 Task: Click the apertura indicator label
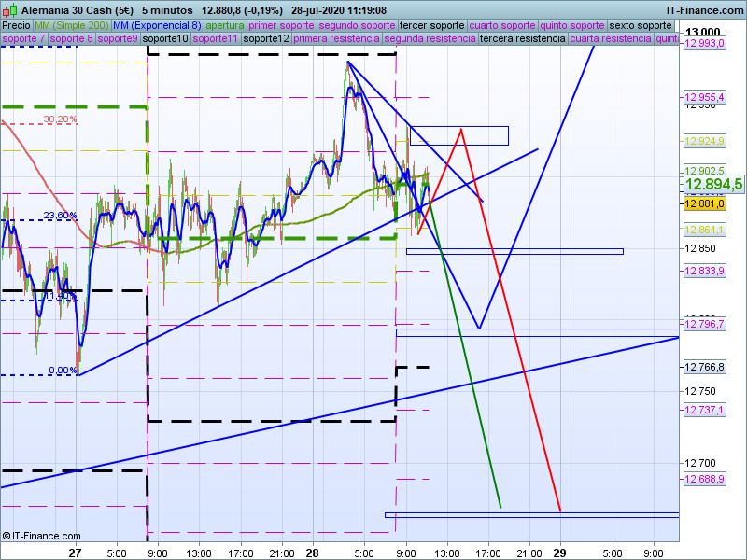click(224, 25)
